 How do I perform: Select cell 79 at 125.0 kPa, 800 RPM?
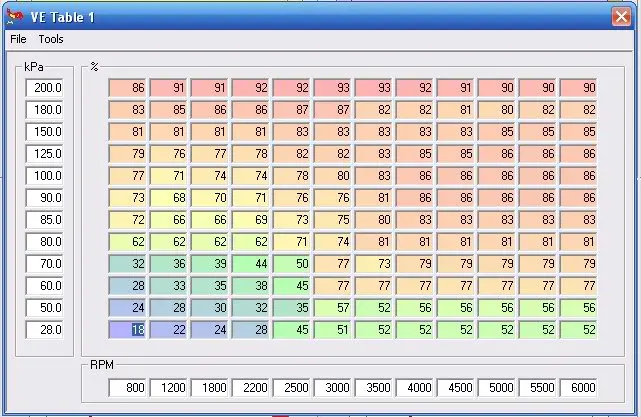[128, 154]
